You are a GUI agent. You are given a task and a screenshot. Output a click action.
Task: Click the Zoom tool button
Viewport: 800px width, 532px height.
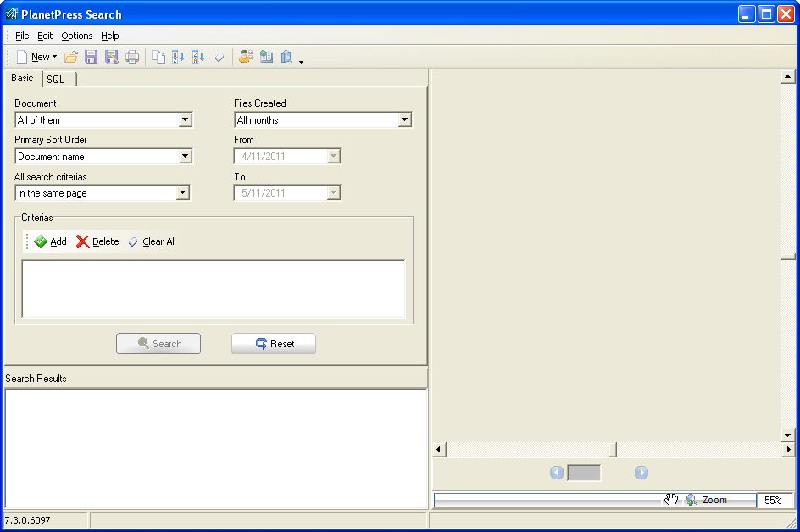(x=707, y=500)
